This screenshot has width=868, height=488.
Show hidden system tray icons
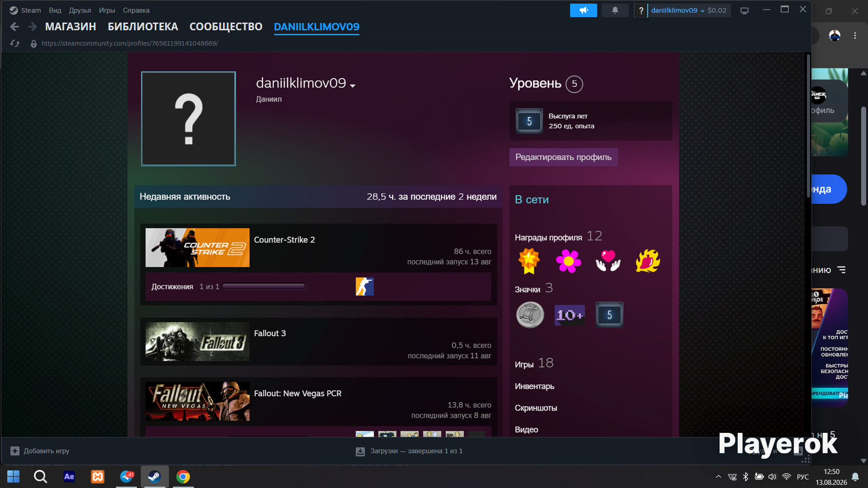pos(718,477)
